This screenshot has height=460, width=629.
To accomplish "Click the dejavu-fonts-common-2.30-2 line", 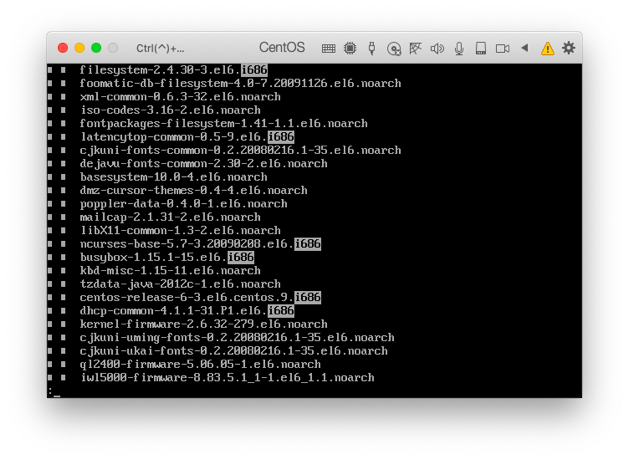I will point(203,164).
